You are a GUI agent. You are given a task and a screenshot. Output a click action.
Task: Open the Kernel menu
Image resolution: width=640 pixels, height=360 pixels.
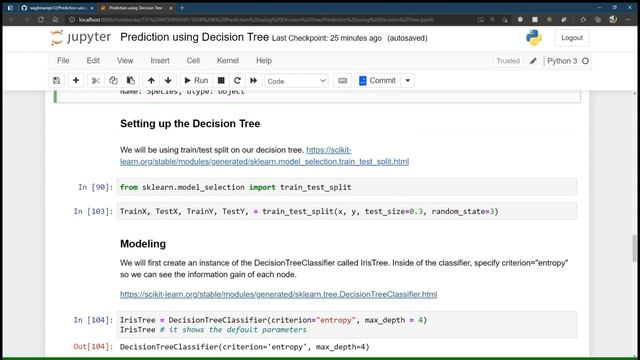pos(228,61)
